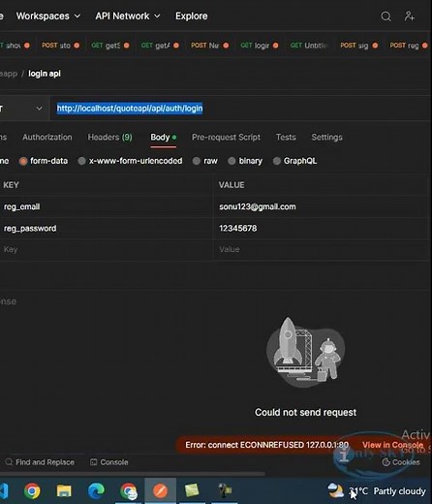Click the Could not send request message
Screen dimensions: 432x504
click(305, 413)
